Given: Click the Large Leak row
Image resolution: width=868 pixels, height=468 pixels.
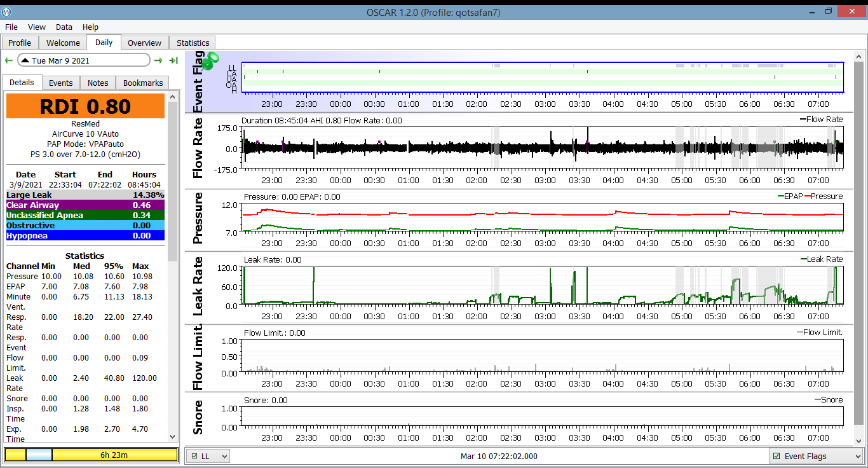Looking at the screenshot, I should (85, 195).
